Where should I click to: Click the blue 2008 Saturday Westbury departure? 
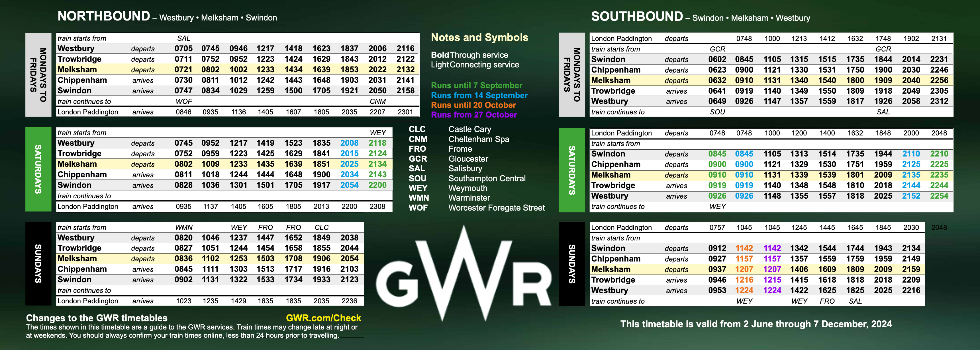(349, 143)
